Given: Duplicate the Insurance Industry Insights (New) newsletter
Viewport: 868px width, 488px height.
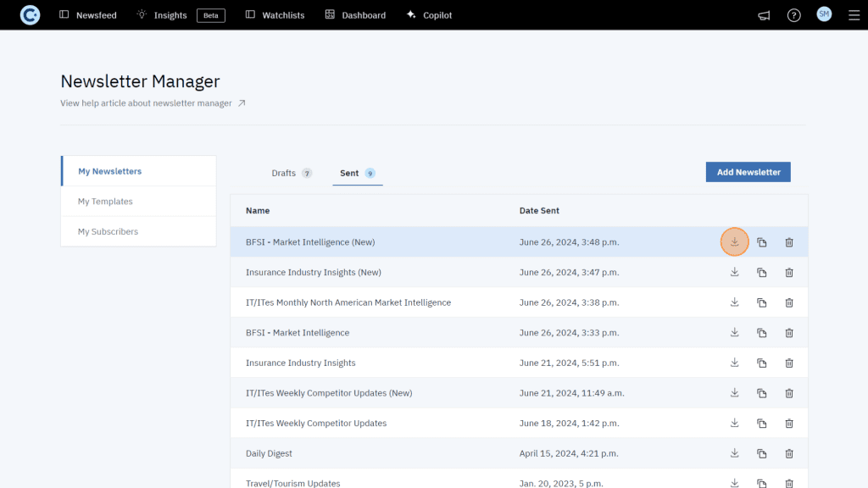Looking at the screenshot, I should tap(761, 273).
